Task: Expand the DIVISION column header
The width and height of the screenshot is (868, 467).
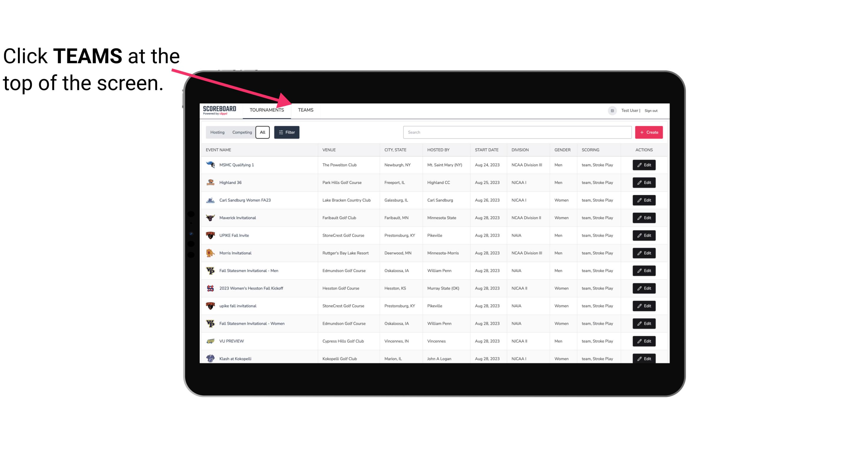Action: 520,149
